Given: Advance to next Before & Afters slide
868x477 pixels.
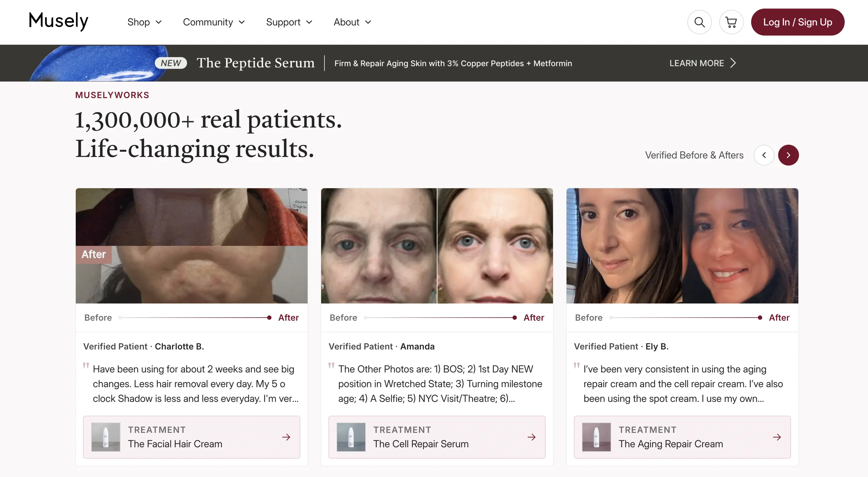Looking at the screenshot, I should coord(788,155).
